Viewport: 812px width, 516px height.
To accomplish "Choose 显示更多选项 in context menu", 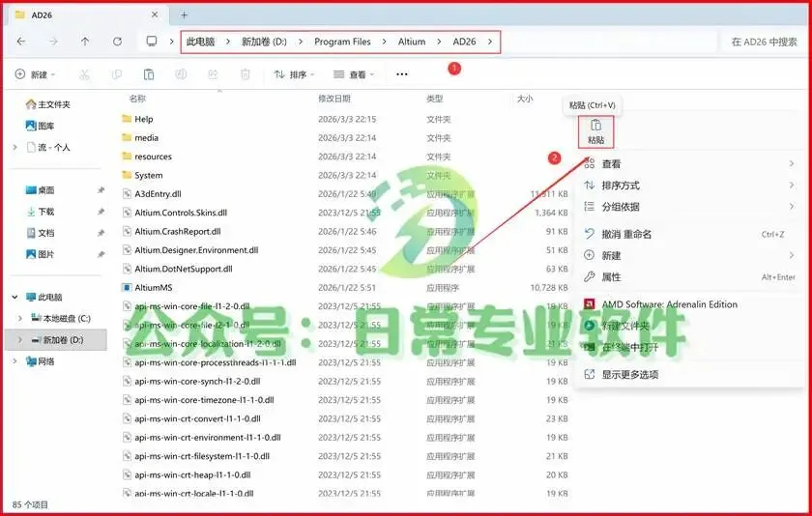I will tap(688, 374).
